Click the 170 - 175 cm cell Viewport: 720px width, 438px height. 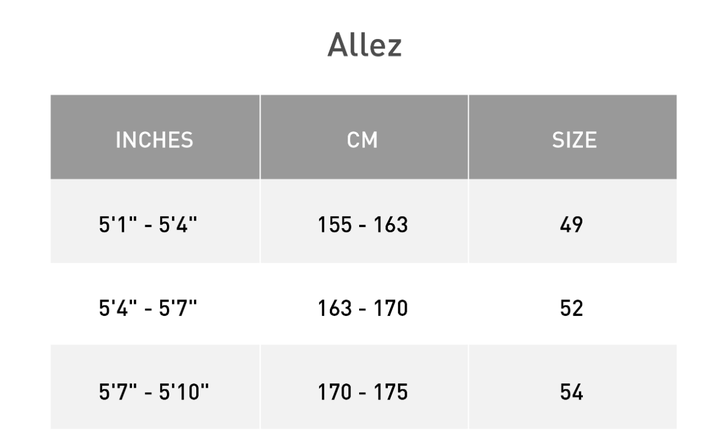pyautogui.click(x=364, y=387)
